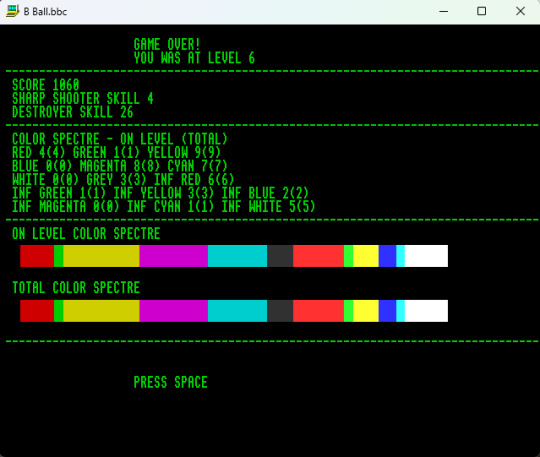Image resolution: width=540 pixels, height=457 pixels.
Task: Click the 'INF MAGENTA 0(0)' entry
Action: pyautogui.click(x=65, y=207)
